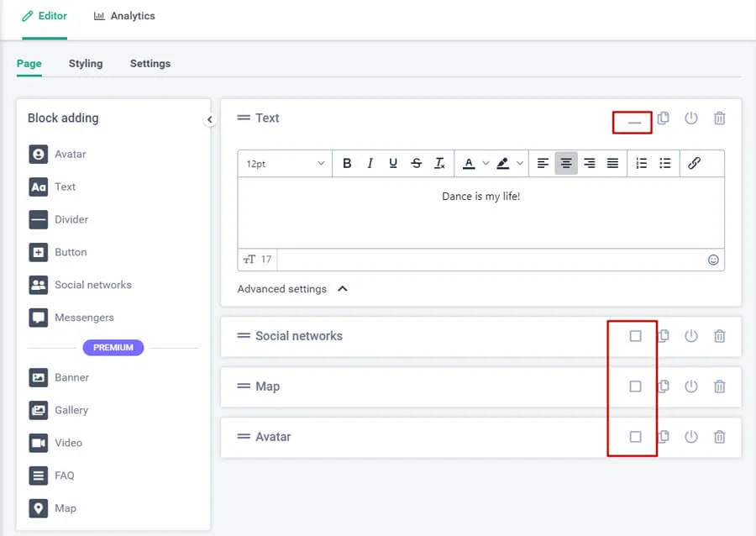
Task: Insert a link using the chain icon
Action: coord(694,164)
